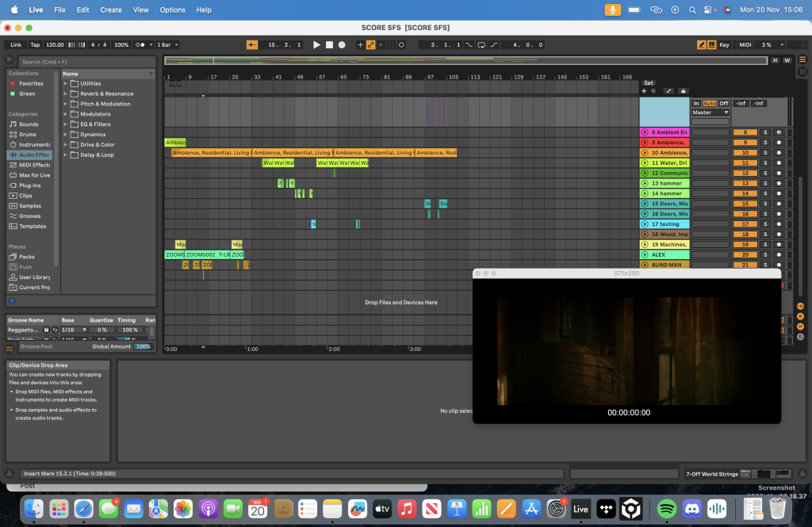Click the MIDI Arrangement Overdub plus icon

click(x=361, y=45)
